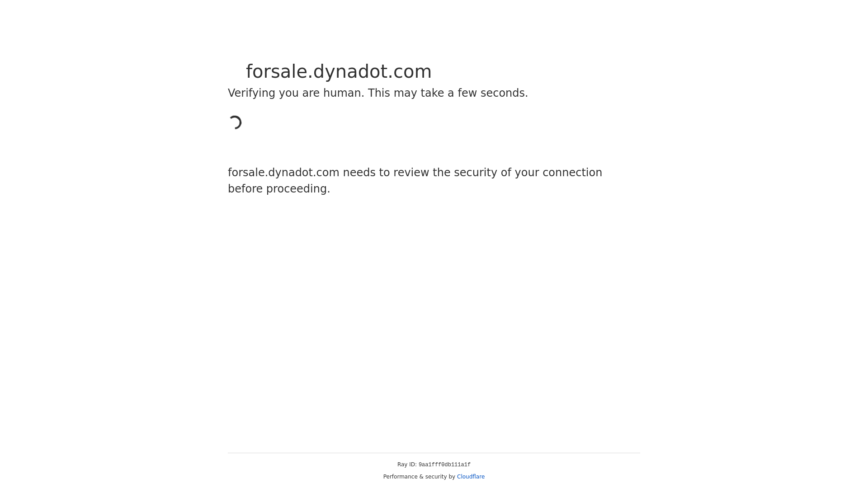868x488 pixels.
Task: Click 'needs to review' phrase in paragraph
Action: pos(386,173)
